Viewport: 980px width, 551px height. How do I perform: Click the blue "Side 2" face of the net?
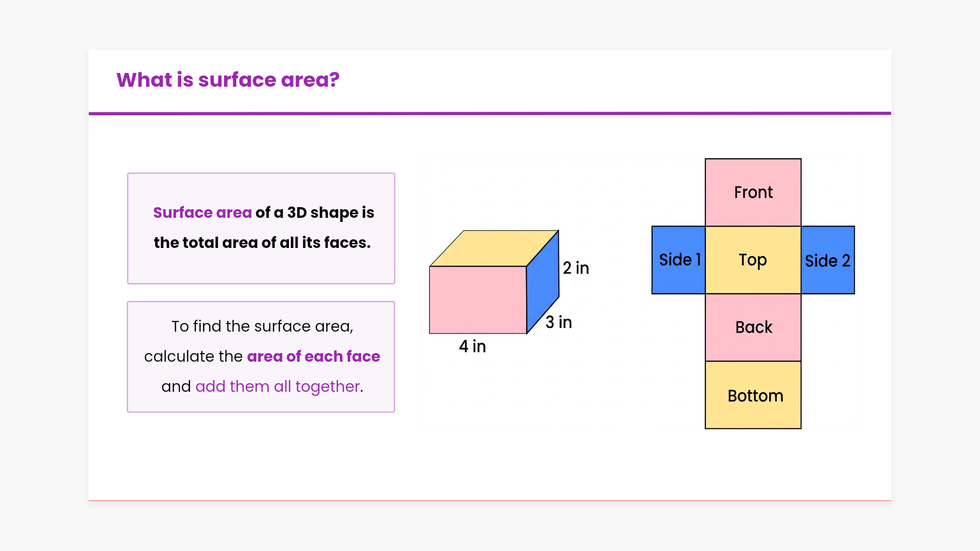827,260
